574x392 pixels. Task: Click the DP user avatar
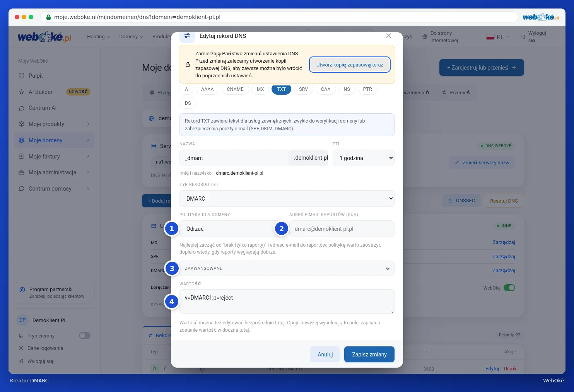(x=22, y=320)
